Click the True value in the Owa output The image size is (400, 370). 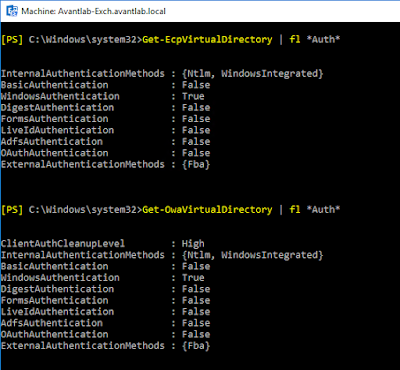coord(193,278)
